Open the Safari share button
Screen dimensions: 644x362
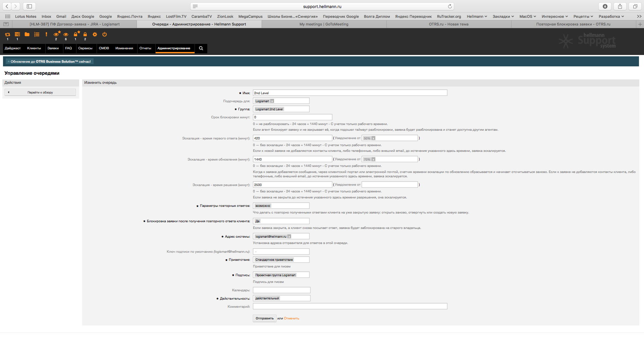point(620,6)
